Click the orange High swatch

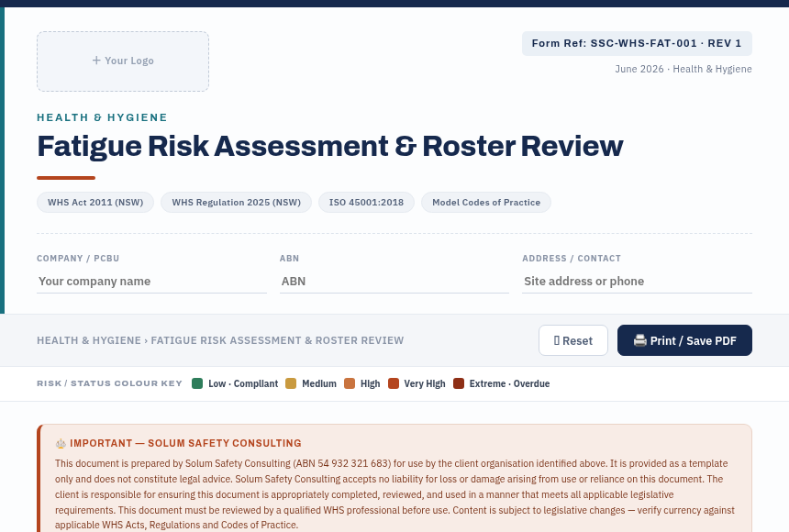[x=350, y=383]
